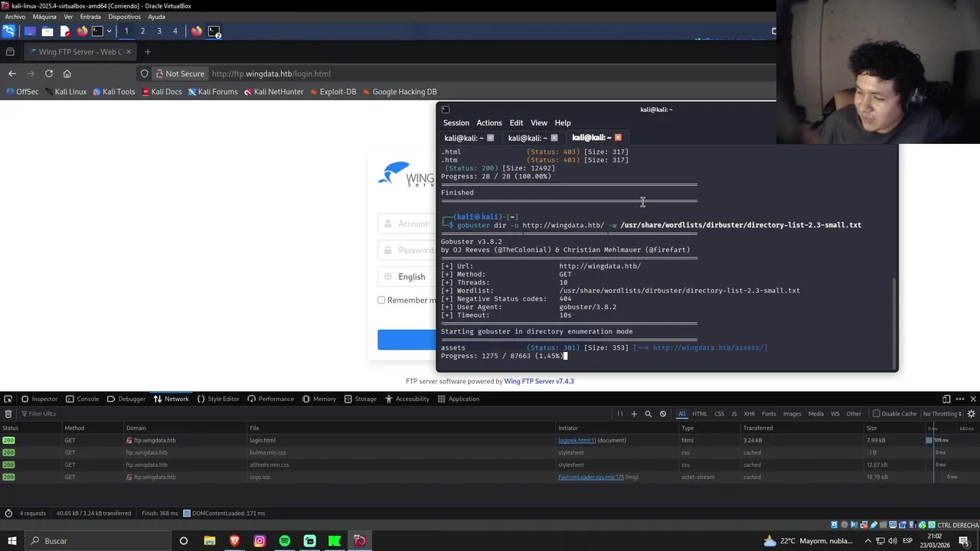The height and width of the screenshot is (551, 980).
Task: Switch to the first kali@kali terminal tab
Action: click(464, 138)
